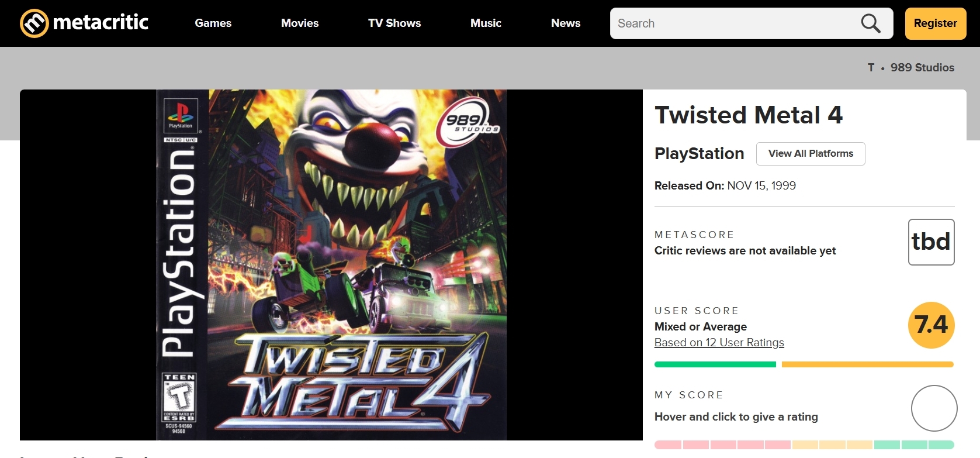The width and height of the screenshot is (980, 458).
Task: Click the 989 Studios publisher link
Action: [922, 68]
